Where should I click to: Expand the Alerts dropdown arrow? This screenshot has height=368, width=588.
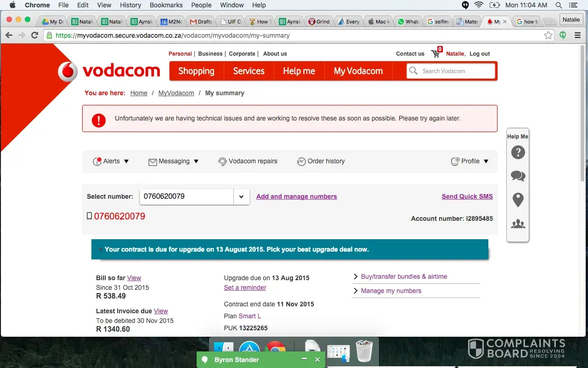tap(126, 161)
